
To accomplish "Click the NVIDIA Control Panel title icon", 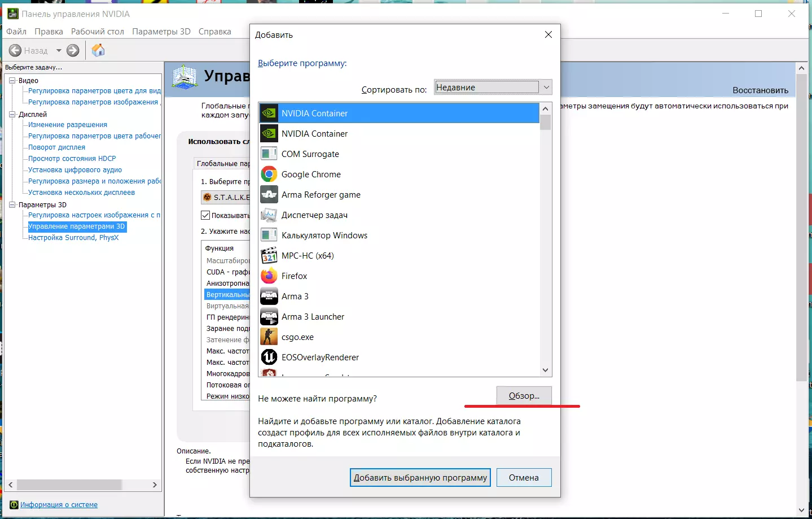I will pos(12,14).
